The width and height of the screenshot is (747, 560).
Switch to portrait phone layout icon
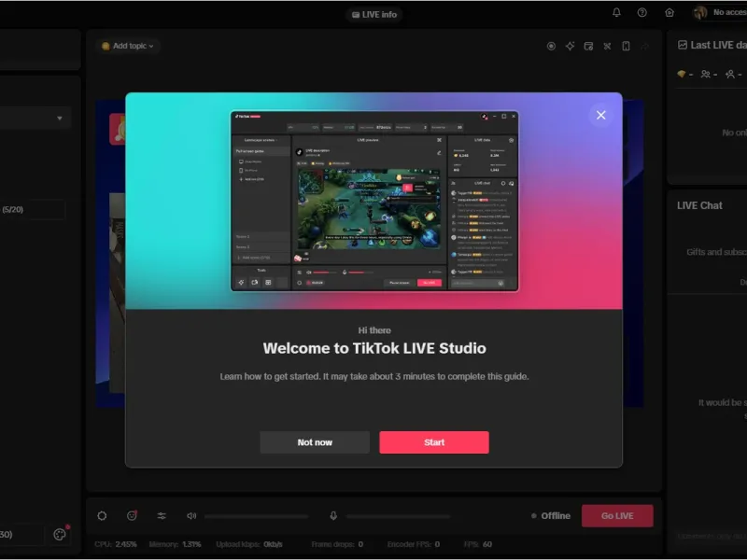click(626, 46)
